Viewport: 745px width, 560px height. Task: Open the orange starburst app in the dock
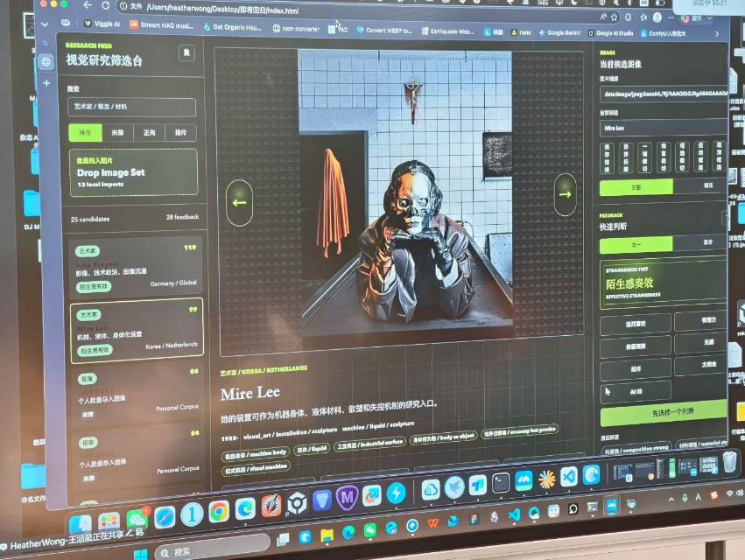(x=546, y=479)
